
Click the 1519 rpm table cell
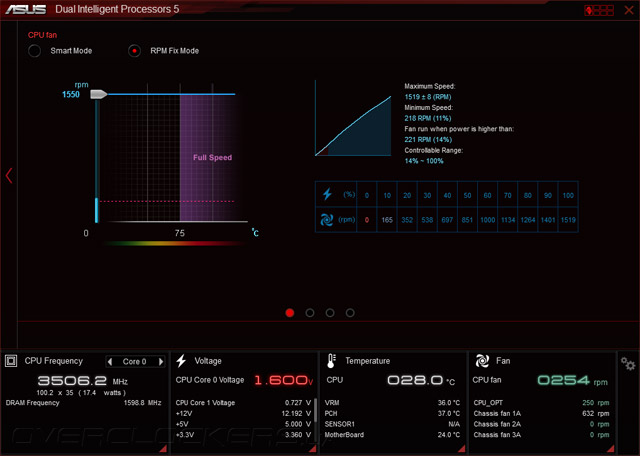[x=568, y=220]
